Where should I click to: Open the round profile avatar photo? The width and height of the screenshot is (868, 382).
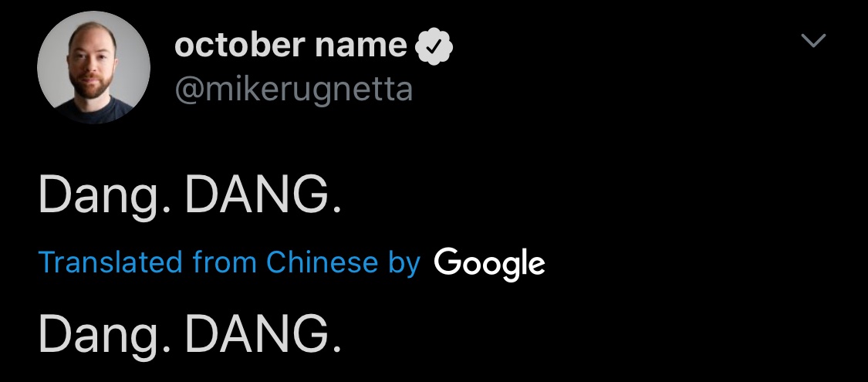(93, 67)
